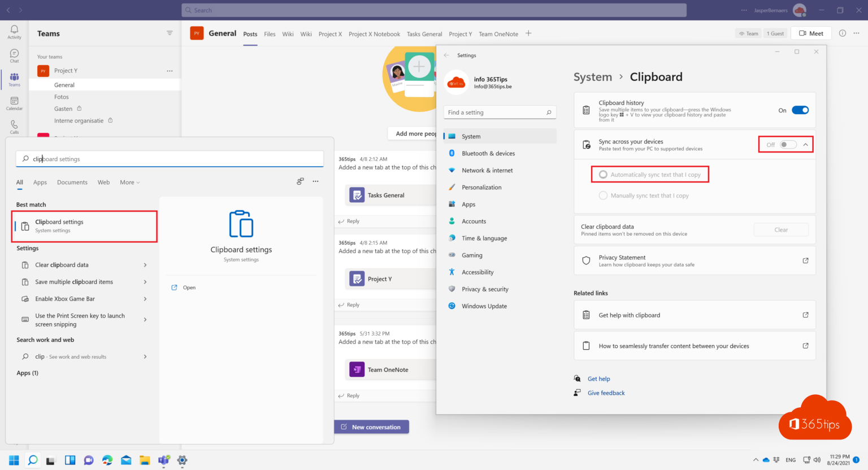The width and height of the screenshot is (868, 470).
Task: Open the Calendar icon in Teams
Action: (14, 102)
